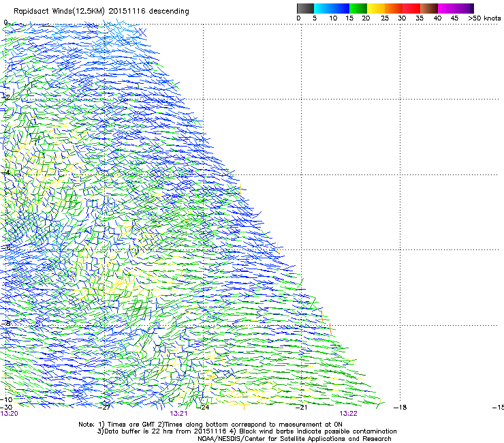
Task: Click the longitude axis label '-24'
Action: 203,408
